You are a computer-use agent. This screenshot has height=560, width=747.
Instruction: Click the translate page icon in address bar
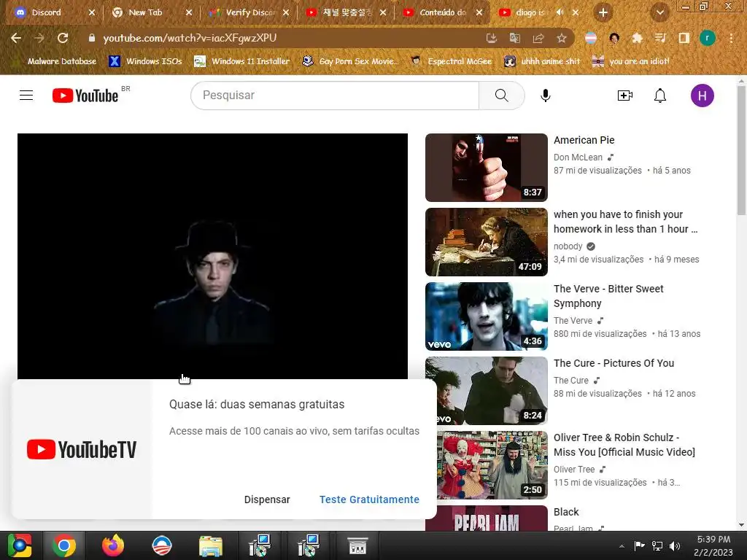(x=515, y=38)
